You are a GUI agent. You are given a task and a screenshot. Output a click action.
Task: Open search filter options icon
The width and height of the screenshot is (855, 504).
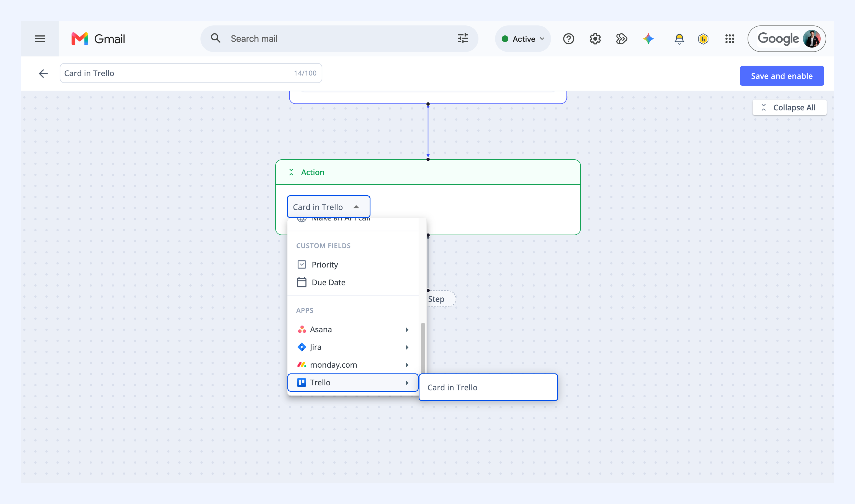point(463,38)
